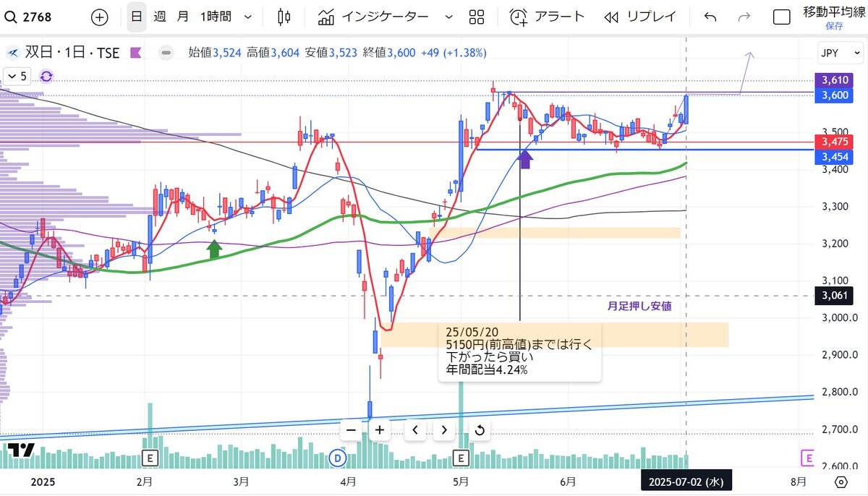This screenshot has width=868, height=496.
Task: Open the インジケーター indicators menu
Action: point(374,16)
